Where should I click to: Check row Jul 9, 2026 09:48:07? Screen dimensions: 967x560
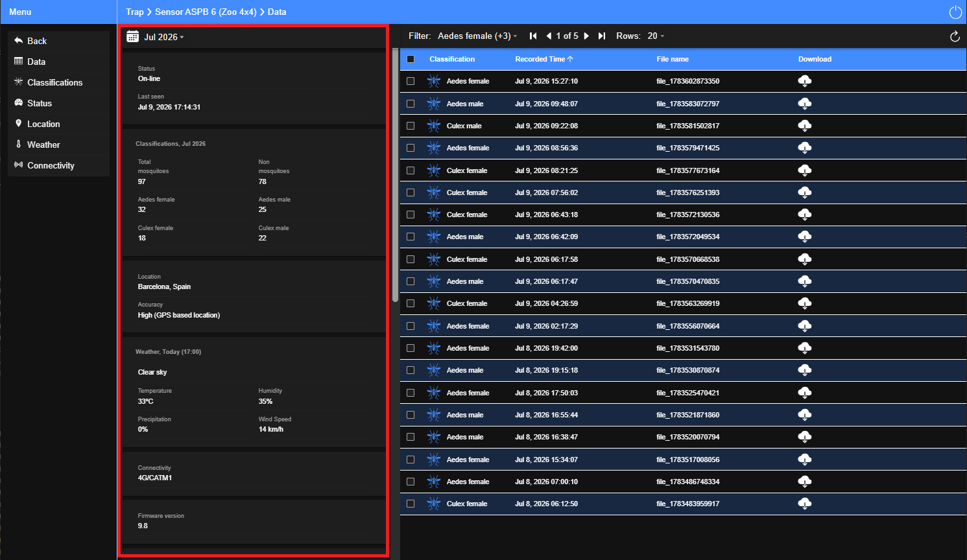411,104
